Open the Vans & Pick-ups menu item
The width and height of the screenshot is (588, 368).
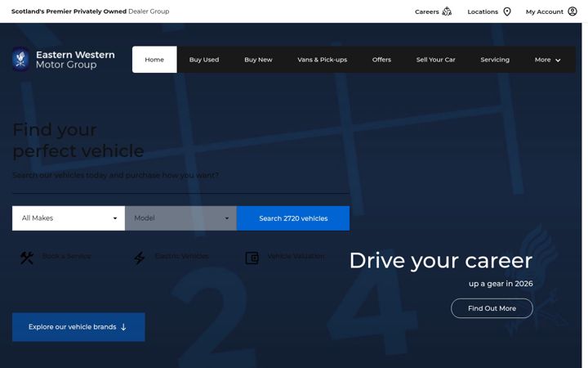[x=322, y=60]
